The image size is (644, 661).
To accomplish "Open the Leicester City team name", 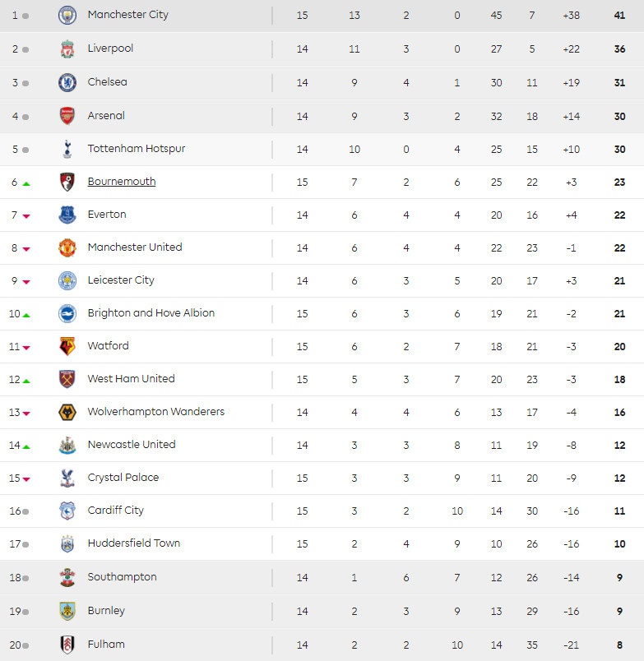I will pyautogui.click(x=121, y=280).
